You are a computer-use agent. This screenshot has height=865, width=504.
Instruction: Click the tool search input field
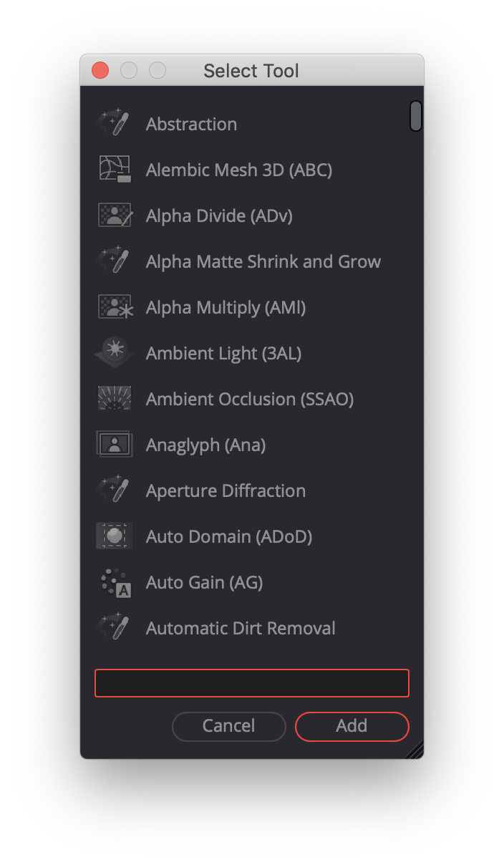[x=251, y=682]
